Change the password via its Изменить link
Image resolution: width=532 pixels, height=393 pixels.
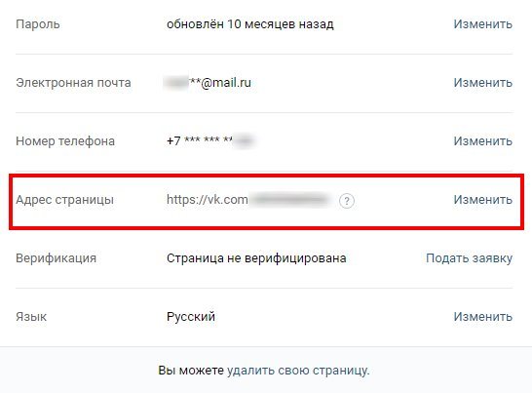[x=483, y=24]
